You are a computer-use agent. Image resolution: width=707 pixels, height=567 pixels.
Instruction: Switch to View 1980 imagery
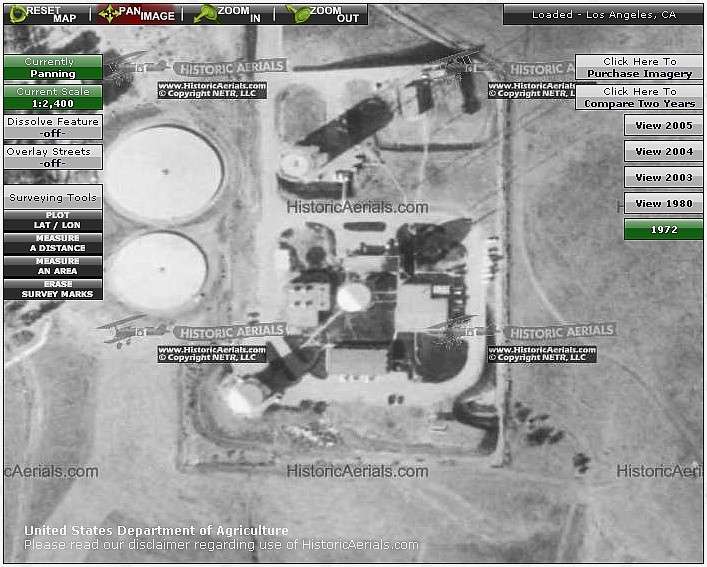tap(663, 203)
